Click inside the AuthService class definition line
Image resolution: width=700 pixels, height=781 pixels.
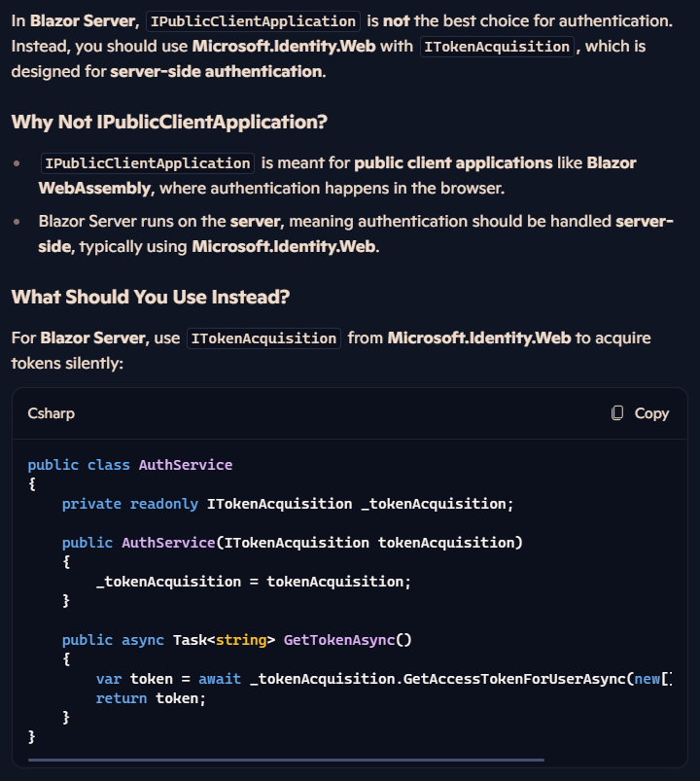pos(126,464)
